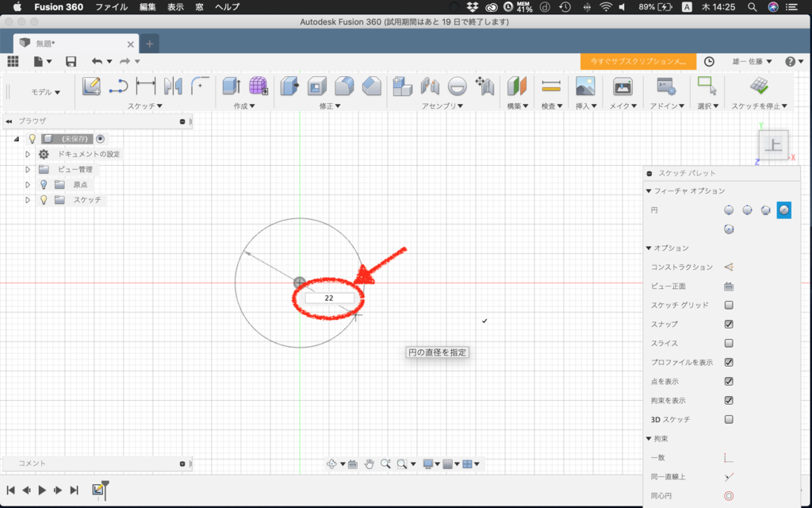Image resolution: width=812 pixels, height=508 pixels.
Task: Open the 雄一 佐藤 account menu
Action: 752,61
